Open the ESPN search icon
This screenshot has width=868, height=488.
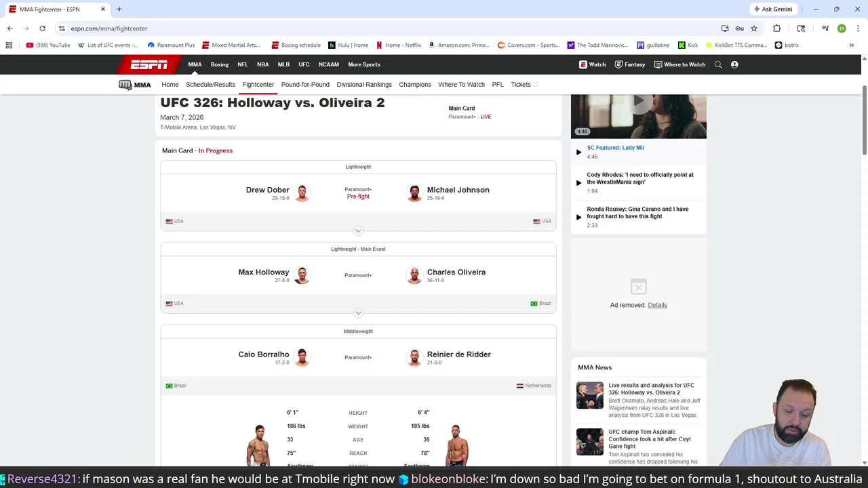pyautogui.click(x=718, y=64)
